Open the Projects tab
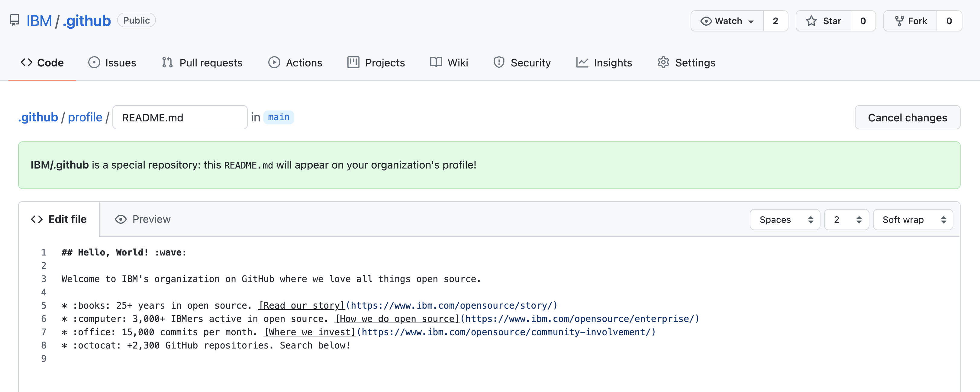Screen dimensions: 980x392 [376, 62]
